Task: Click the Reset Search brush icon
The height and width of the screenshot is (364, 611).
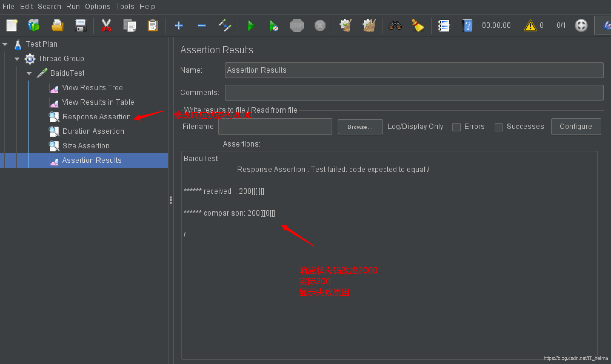Action: (418, 25)
